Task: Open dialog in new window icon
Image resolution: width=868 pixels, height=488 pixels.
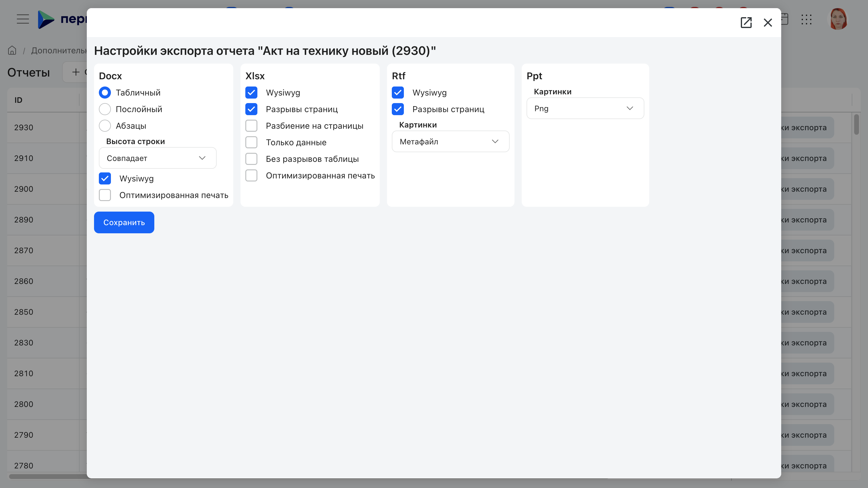Action: point(746,23)
